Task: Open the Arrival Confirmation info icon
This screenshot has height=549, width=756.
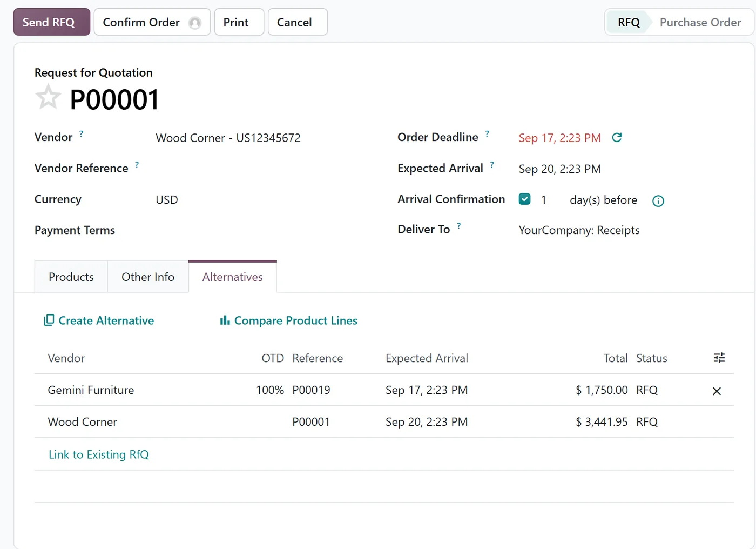Action: [658, 201]
